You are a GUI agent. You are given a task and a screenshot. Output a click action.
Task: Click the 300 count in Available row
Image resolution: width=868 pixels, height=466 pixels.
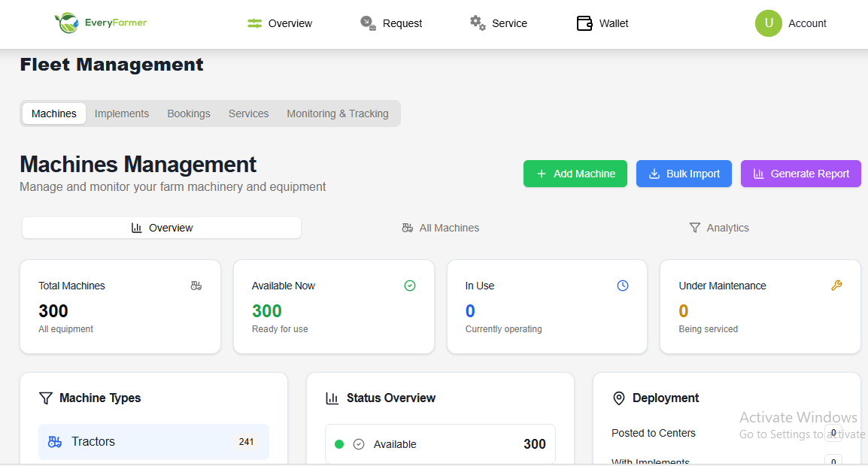tap(535, 444)
